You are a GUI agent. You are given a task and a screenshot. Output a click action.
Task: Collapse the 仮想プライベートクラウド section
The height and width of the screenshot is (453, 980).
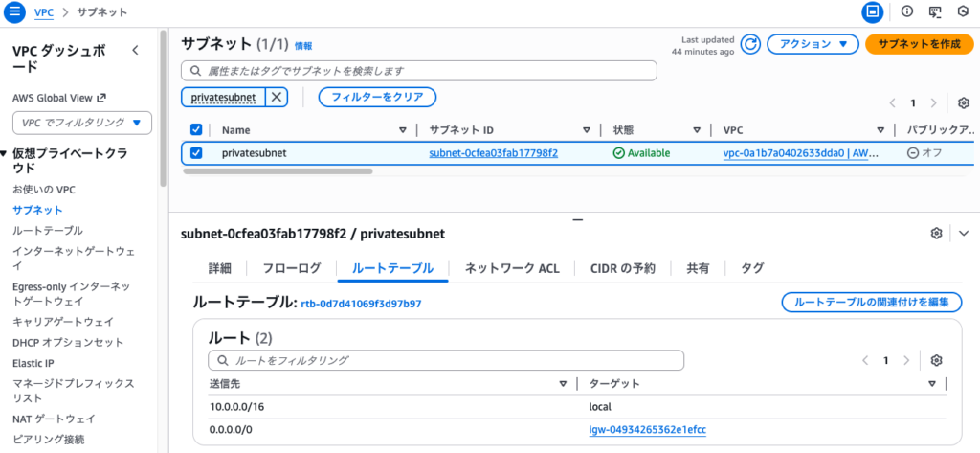pyautogui.click(x=5, y=153)
